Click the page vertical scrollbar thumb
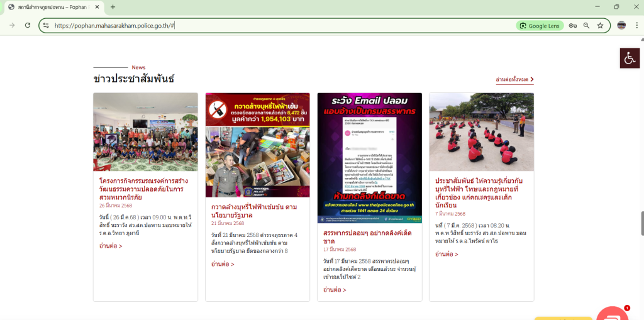 click(x=641, y=223)
